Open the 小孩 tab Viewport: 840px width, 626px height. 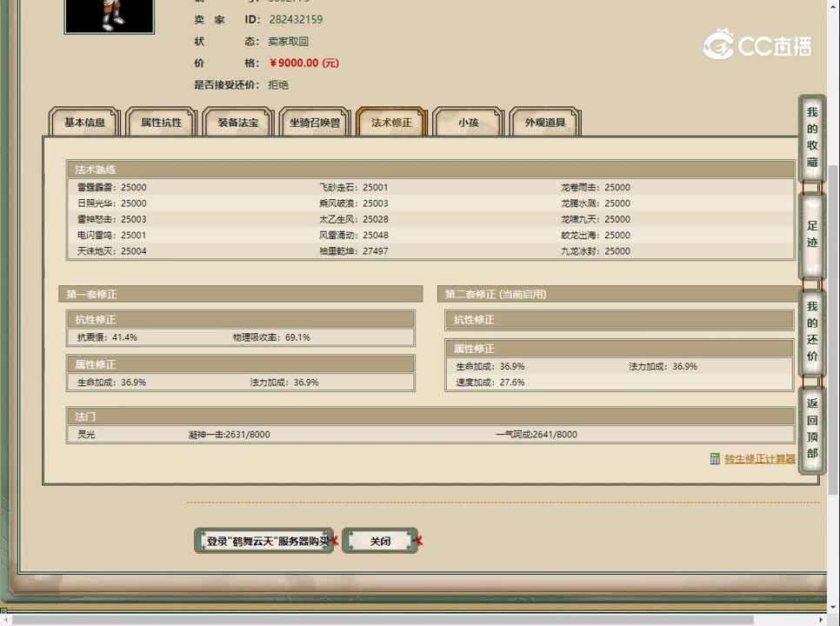[x=468, y=123]
